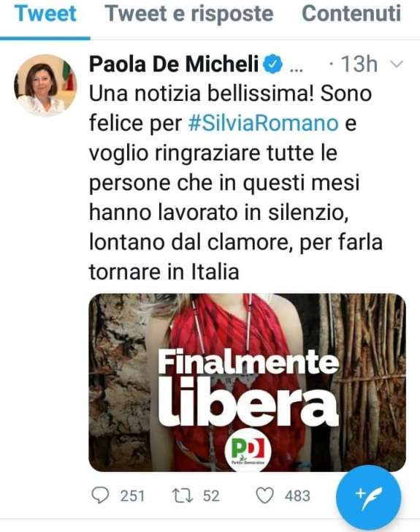Open the Finalmente libera image

click(x=248, y=382)
